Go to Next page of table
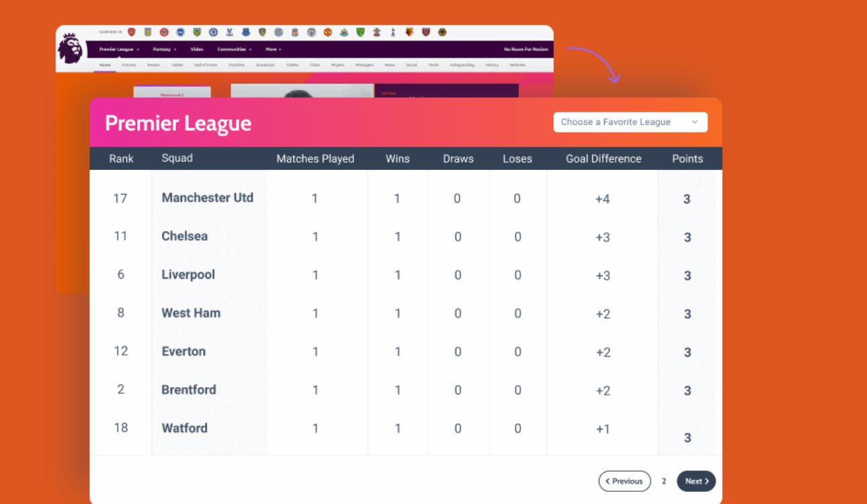 [x=696, y=481]
